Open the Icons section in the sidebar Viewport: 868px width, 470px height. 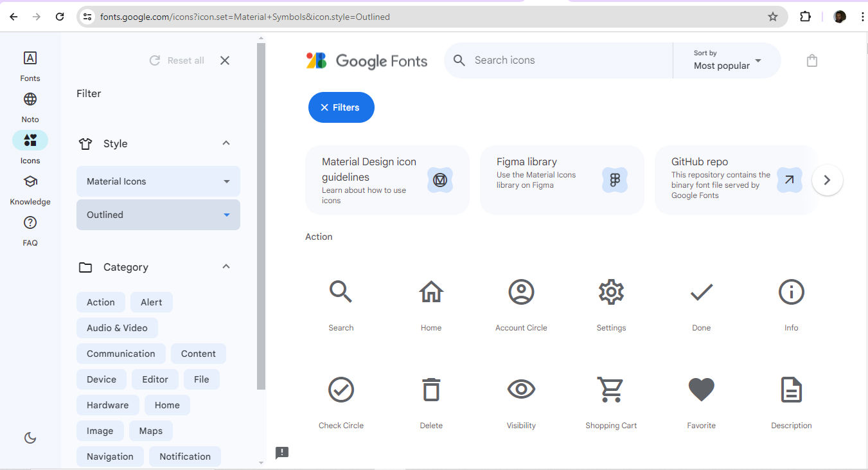click(x=30, y=147)
